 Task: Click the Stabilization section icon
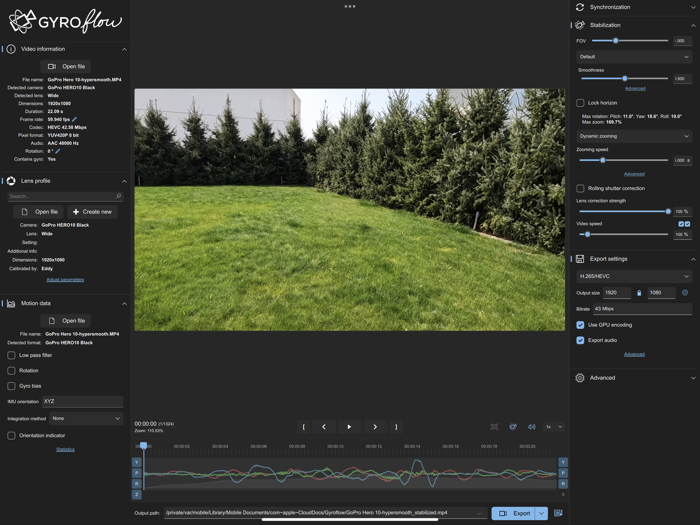580,25
